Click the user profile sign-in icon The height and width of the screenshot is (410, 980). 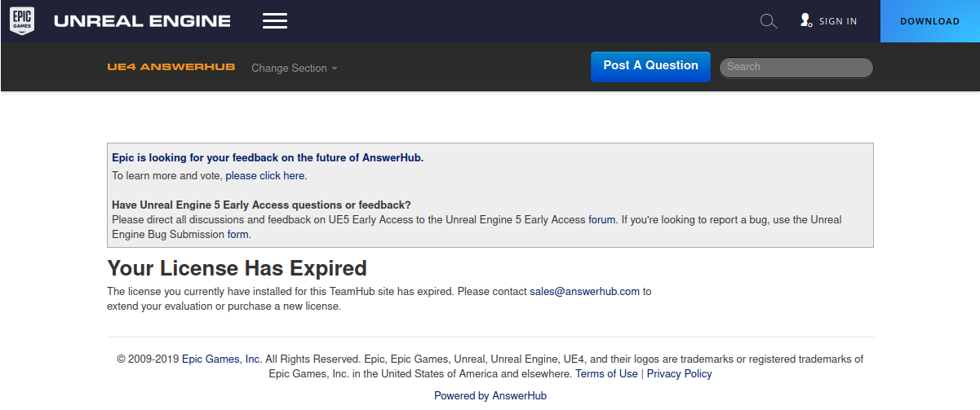[805, 20]
